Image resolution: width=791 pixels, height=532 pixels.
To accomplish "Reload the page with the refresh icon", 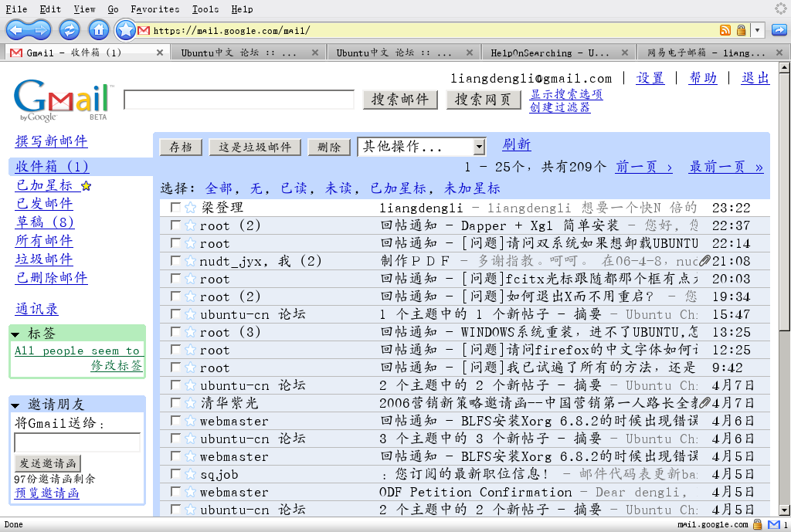I will (69, 30).
